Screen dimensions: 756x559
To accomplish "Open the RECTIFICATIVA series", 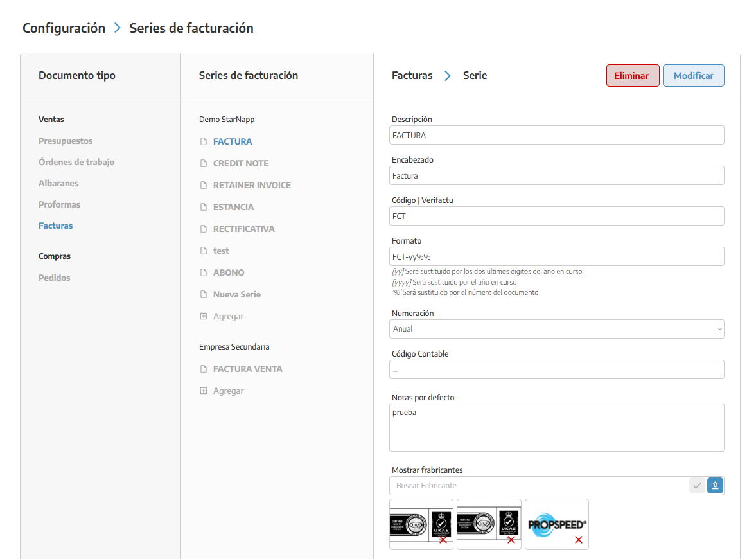I will coord(244,229).
